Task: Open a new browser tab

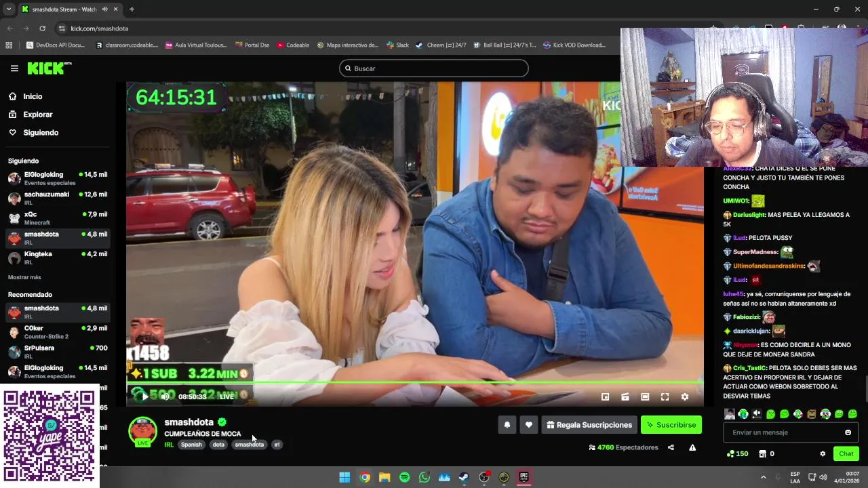Action: pos(132,9)
